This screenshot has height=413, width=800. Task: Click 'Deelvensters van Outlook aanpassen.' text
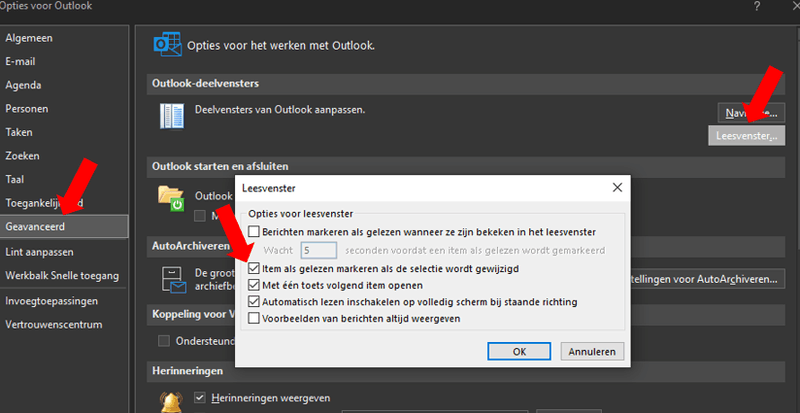point(280,110)
